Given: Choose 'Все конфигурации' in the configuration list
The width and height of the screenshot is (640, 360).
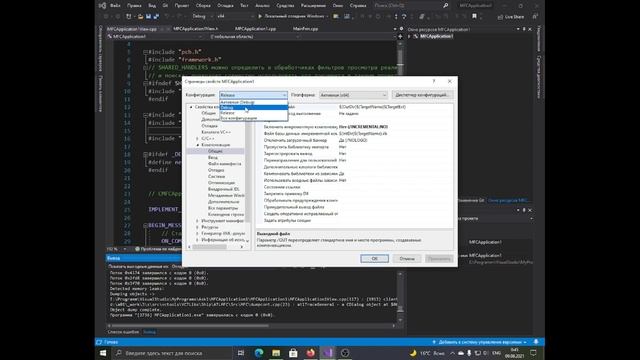Looking at the screenshot, I should 253,118.
